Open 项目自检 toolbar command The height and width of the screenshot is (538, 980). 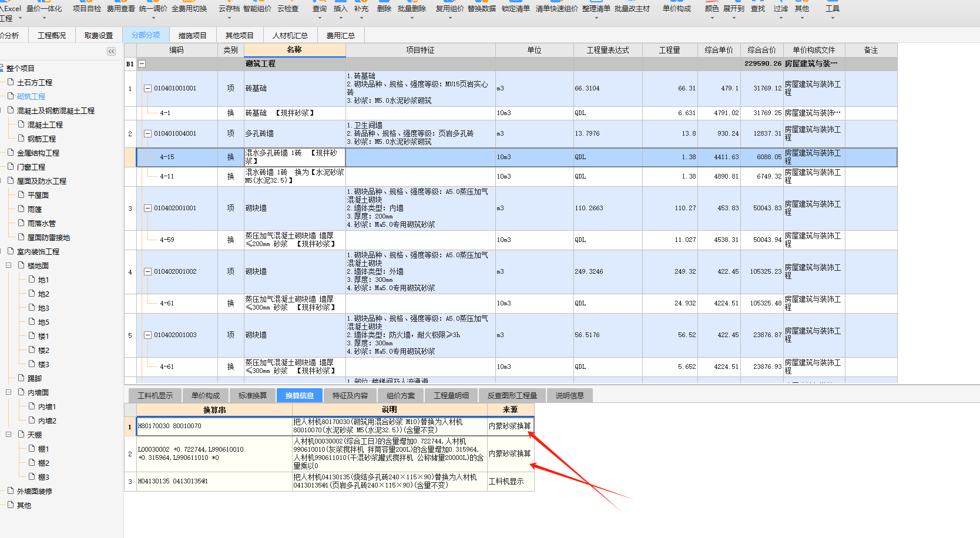click(87, 9)
